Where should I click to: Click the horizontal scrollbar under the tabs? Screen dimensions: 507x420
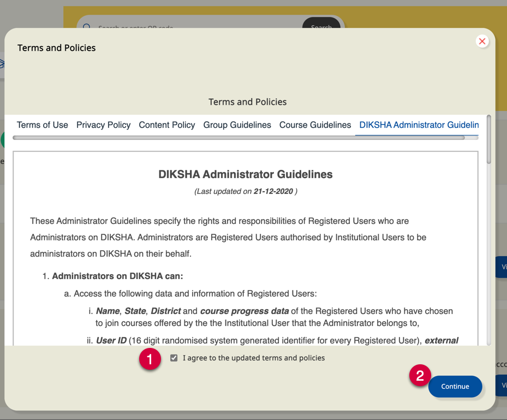[238, 138]
